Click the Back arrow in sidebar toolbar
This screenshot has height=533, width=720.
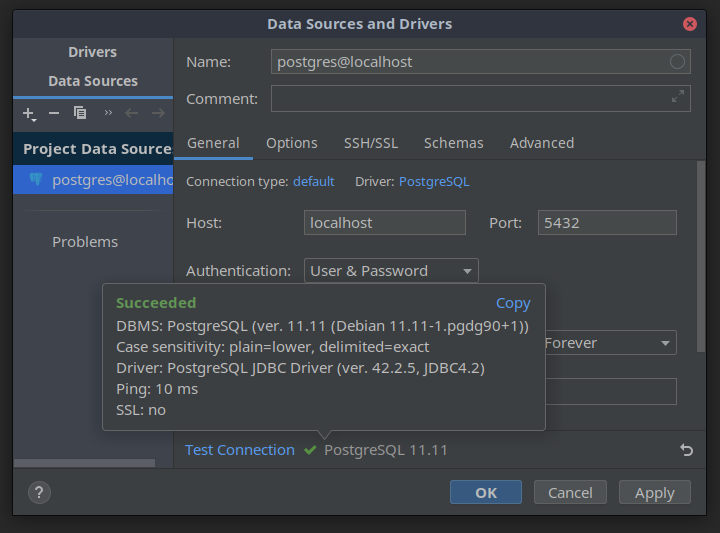(131, 113)
